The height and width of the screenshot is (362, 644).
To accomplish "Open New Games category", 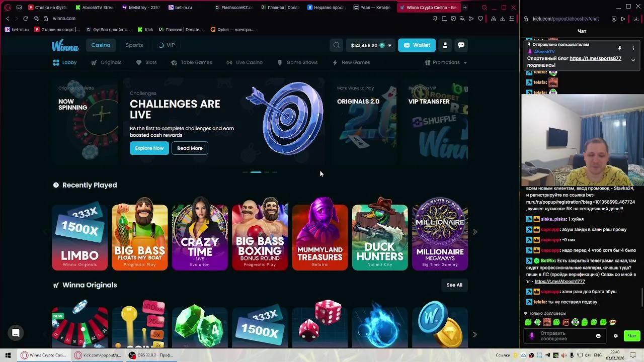I will point(351,63).
